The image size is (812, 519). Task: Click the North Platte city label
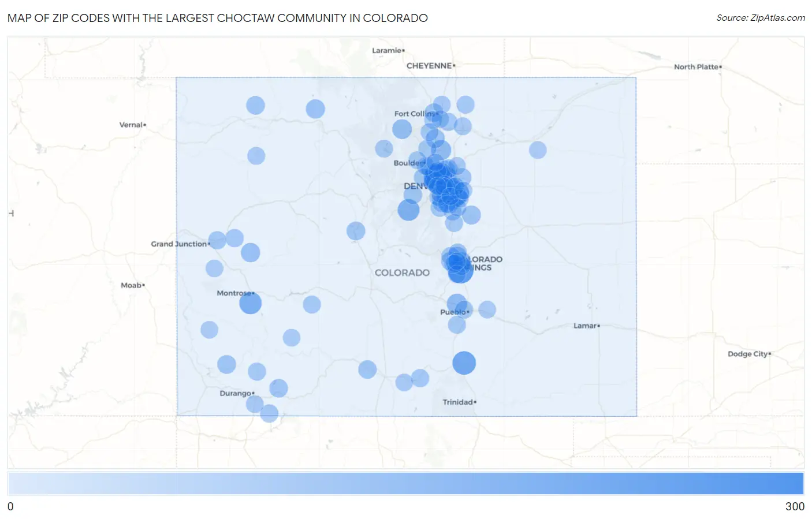[x=698, y=67]
